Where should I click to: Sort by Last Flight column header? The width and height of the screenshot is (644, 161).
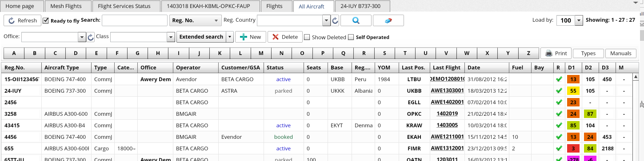click(x=447, y=67)
